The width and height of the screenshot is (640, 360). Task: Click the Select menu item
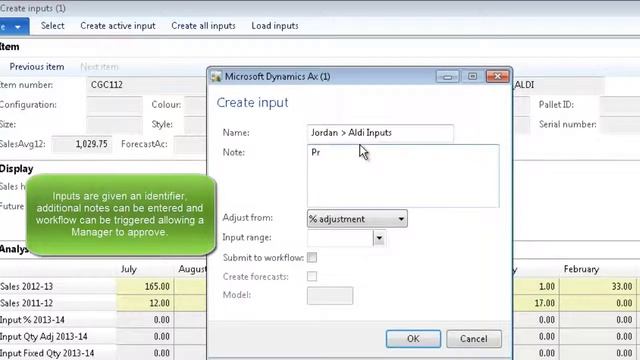[x=52, y=26]
